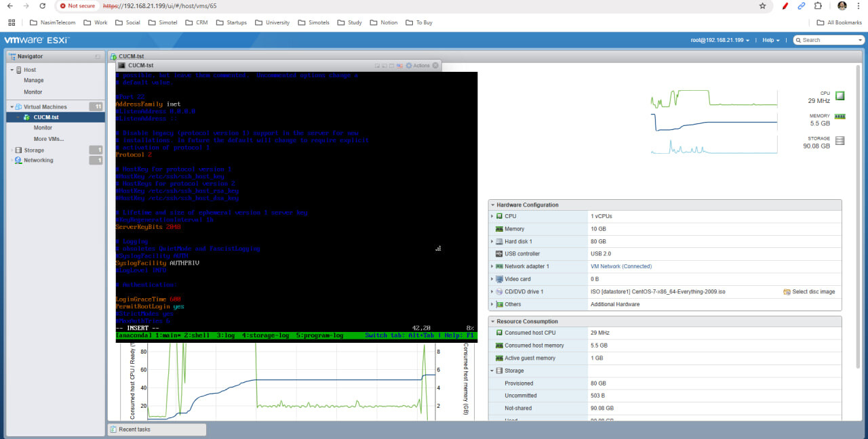The image size is (868, 439).
Task: Select Monitor under Host
Action: [x=33, y=92]
